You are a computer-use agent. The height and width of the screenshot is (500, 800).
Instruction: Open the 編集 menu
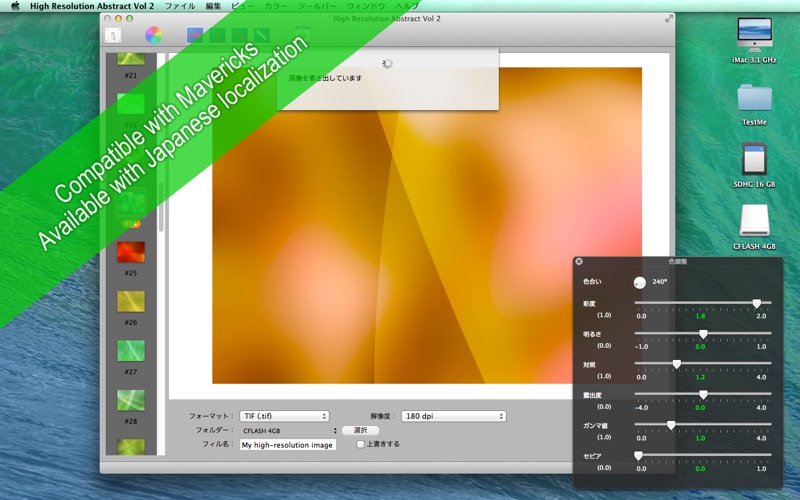(213, 6)
